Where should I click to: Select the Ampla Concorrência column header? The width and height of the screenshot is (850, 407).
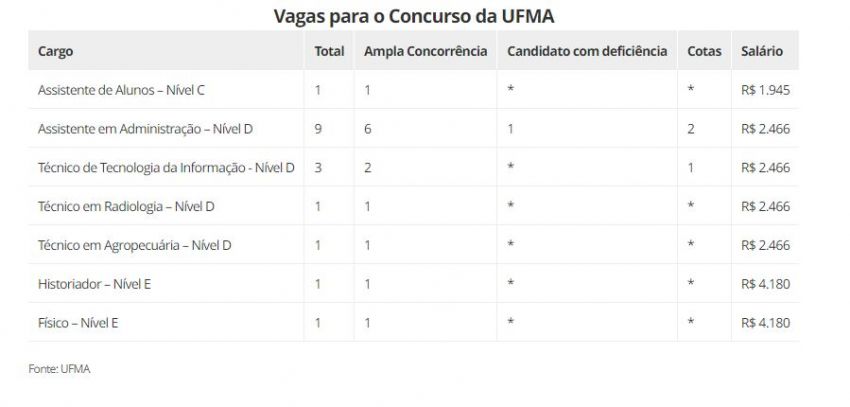[425, 51]
